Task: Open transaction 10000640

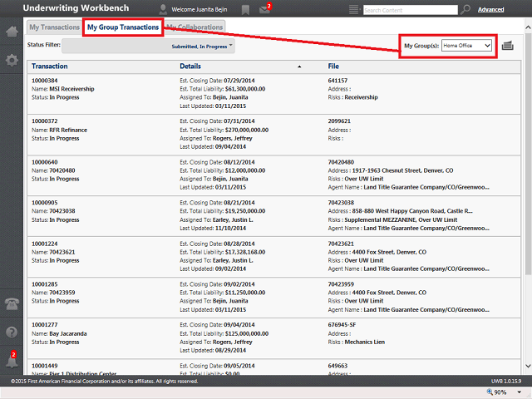Action: tap(44, 162)
